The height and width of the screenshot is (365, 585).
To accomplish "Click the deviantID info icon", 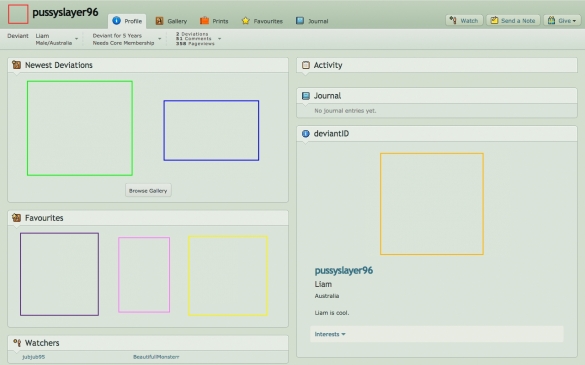I will [306, 133].
